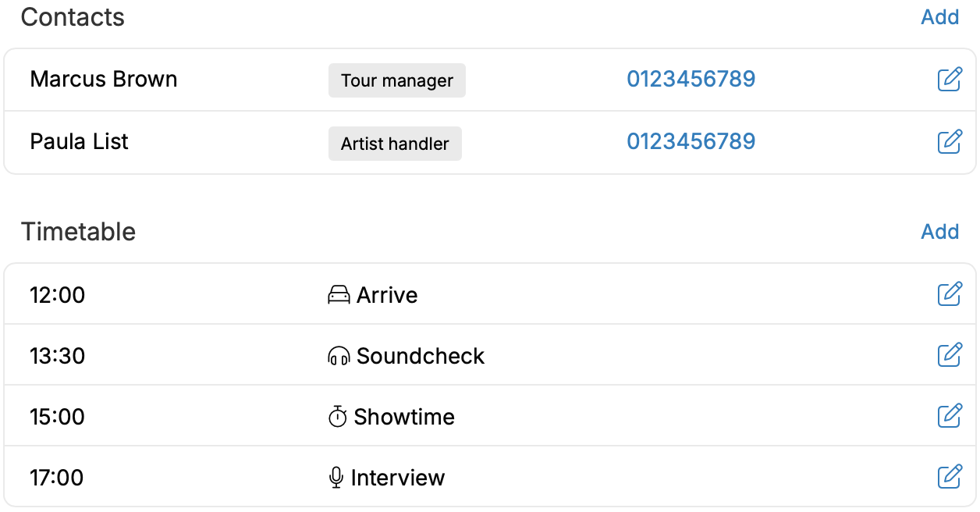This screenshot has height=512, width=980.
Task: Edit the 17:00 Interview timetable entry
Action: pyautogui.click(x=949, y=477)
